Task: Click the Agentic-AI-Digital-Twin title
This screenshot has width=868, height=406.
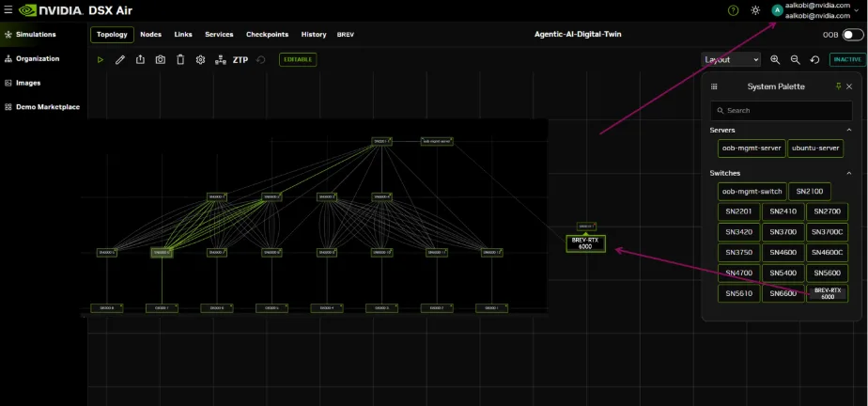Action: [x=578, y=35]
